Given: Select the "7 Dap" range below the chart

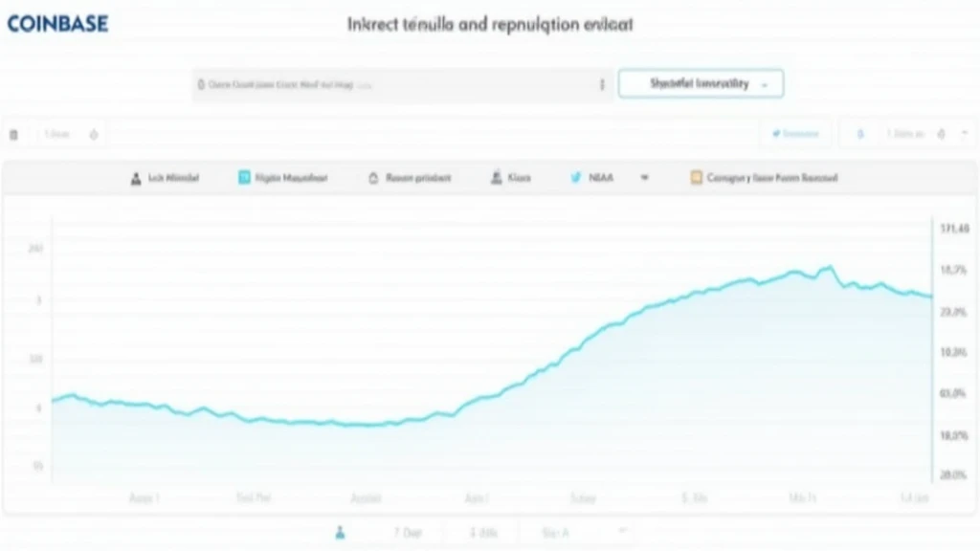Looking at the screenshot, I should (407, 532).
